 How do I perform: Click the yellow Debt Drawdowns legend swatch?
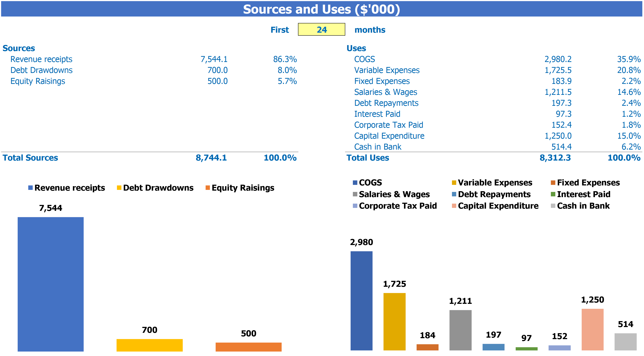pyautogui.click(x=119, y=187)
